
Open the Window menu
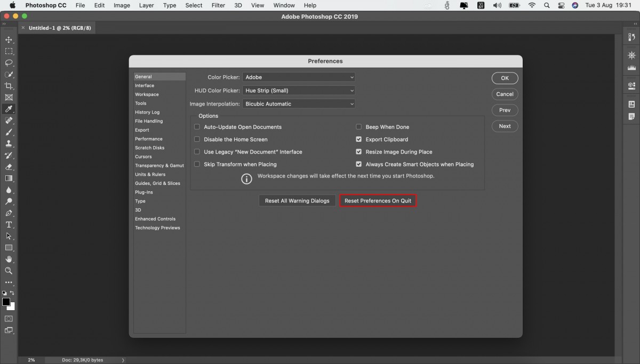tap(284, 5)
